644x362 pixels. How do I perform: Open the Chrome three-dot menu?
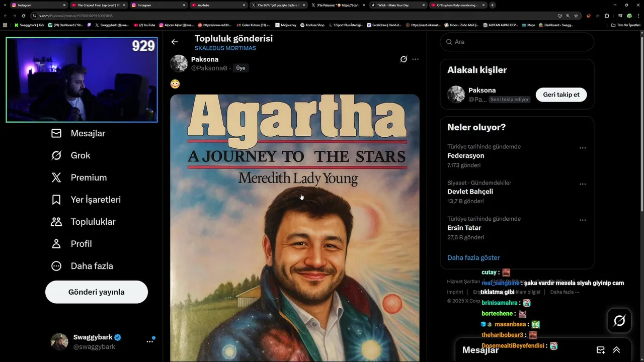[x=638, y=16]
